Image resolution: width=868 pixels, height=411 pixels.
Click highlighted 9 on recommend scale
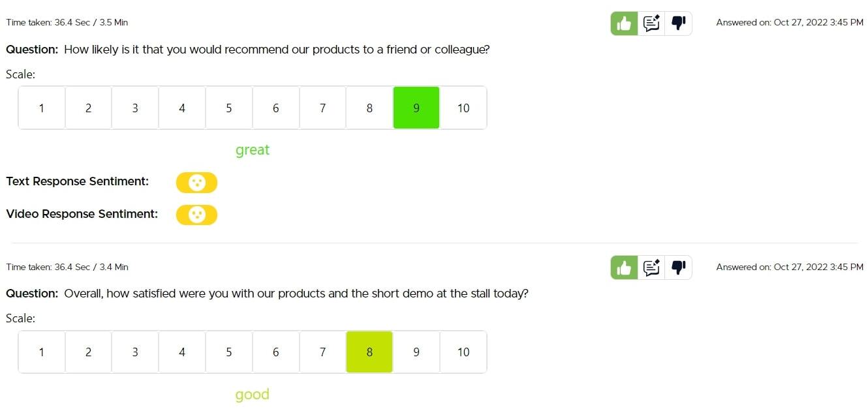(x=416, y=108)
